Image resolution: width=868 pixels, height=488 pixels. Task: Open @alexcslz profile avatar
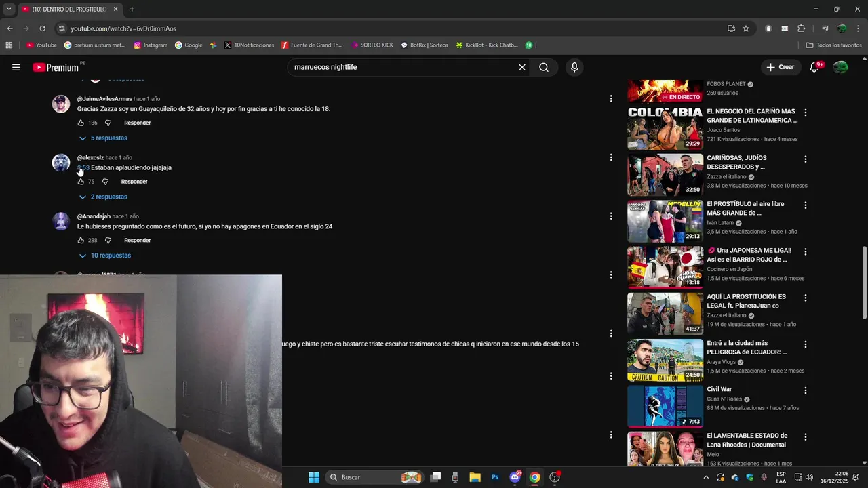click(x=61, y=163)
